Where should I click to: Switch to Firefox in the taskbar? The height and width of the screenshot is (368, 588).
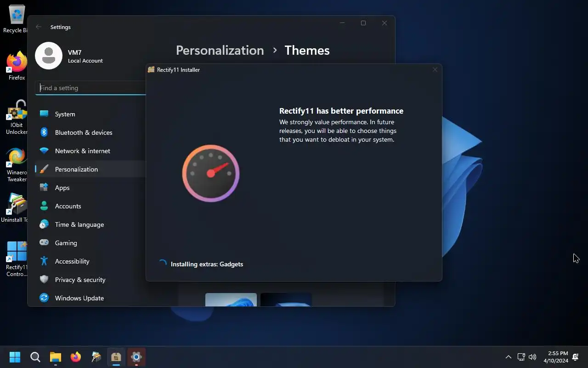76,357
